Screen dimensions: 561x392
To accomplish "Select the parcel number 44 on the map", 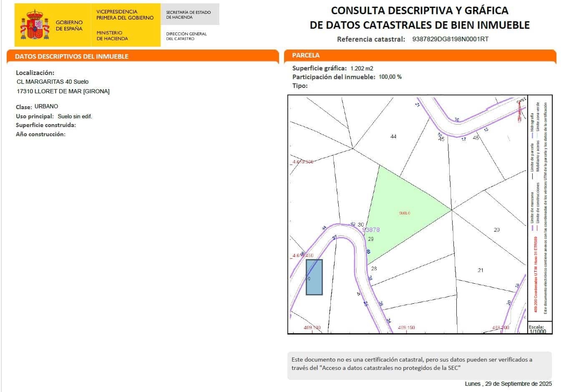I will tap(392, 136).
